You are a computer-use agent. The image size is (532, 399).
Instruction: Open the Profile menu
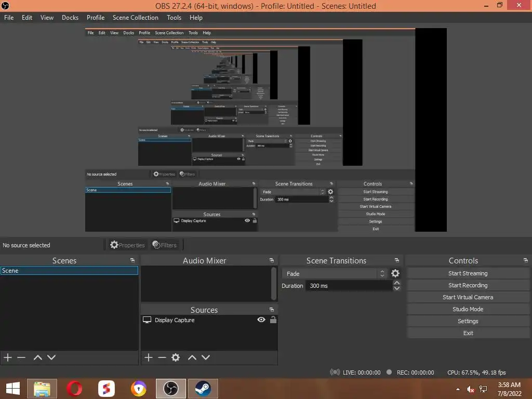pyautogui.click(x=96, y=18)
